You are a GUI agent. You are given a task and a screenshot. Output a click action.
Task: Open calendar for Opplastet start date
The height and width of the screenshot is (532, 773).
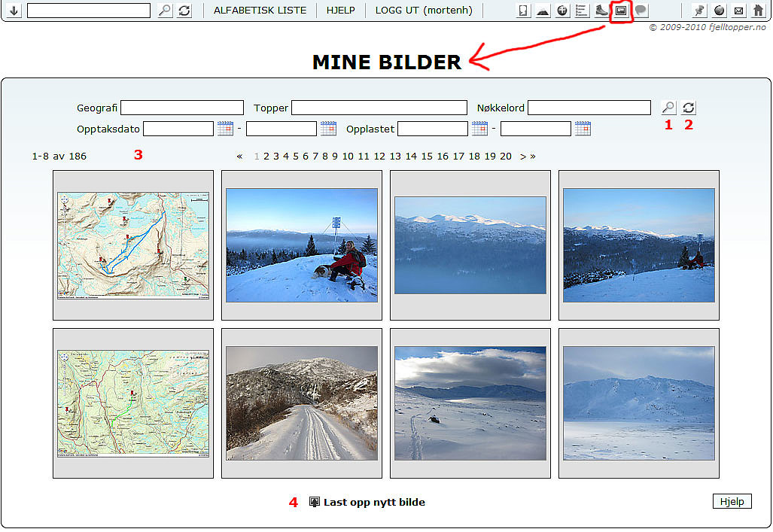pos(479,129)
